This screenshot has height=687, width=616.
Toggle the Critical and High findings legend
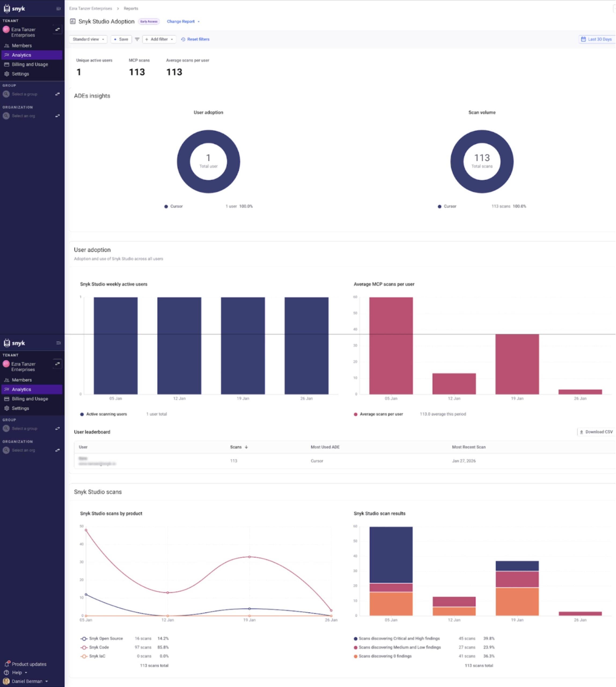397,639
